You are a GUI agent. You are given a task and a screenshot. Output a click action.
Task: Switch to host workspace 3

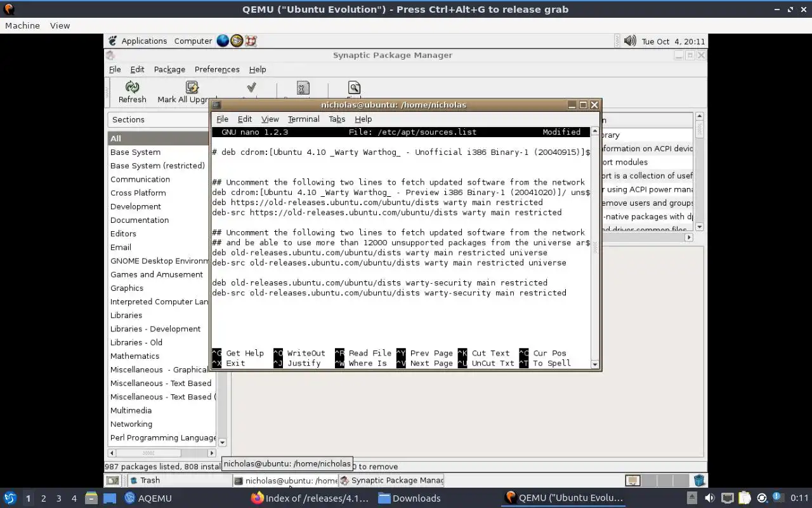point(59,498)
